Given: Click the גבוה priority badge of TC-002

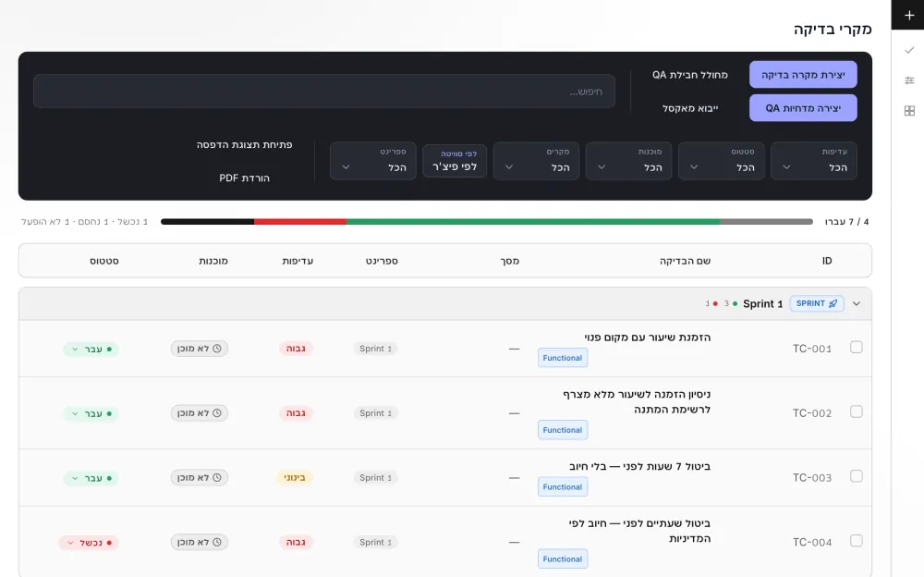Looking at the screenshot, I should [296, 413].
